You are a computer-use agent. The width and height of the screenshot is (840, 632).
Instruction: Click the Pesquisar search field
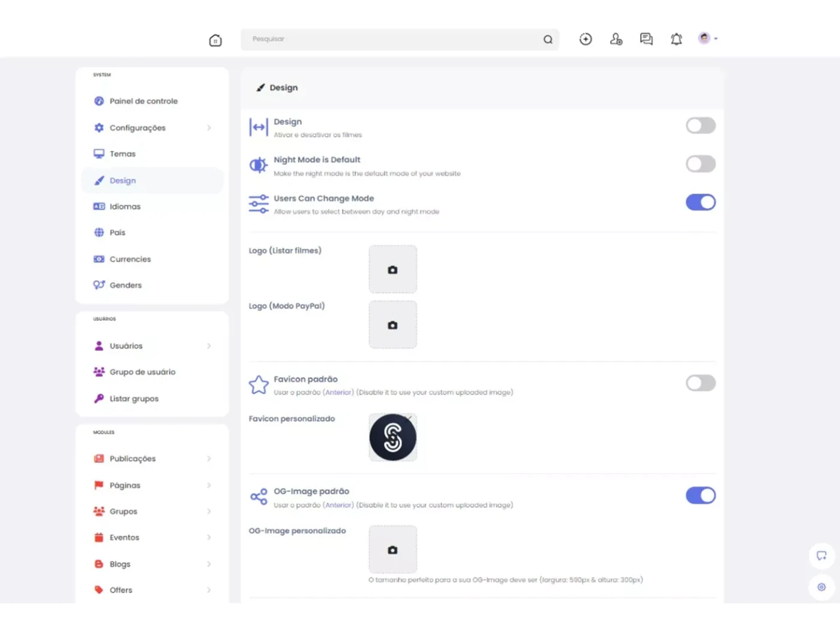pos(390,40)
